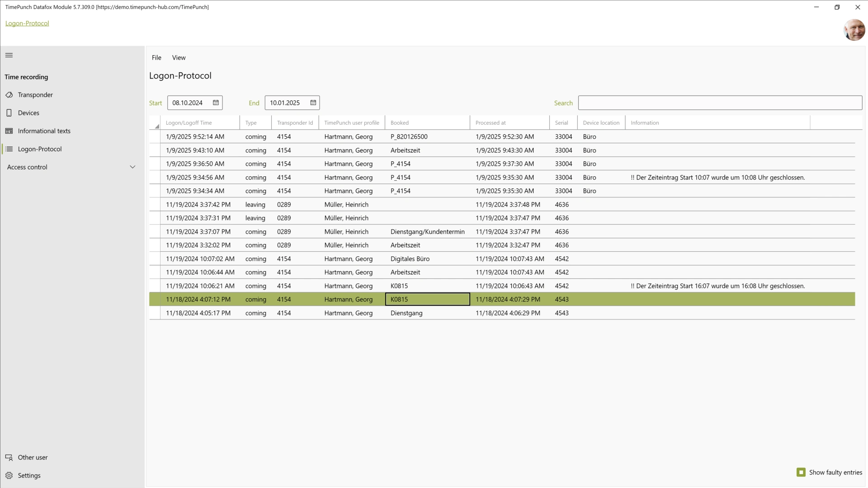Click the Logon/Logoff Time column header
868x488 pixels.
coord(189,123)
